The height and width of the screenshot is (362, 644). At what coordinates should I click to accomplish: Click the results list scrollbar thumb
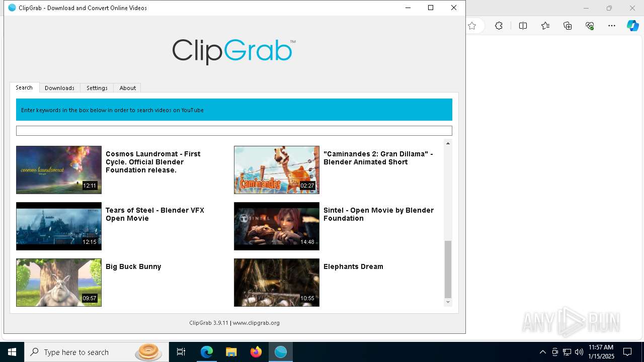tap(448, 269)
